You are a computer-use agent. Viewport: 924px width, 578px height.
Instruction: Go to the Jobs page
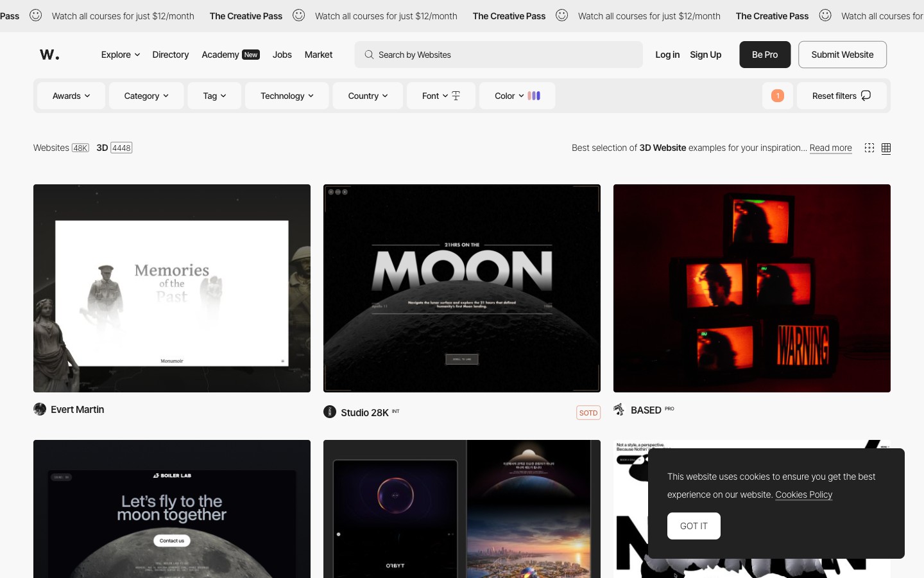tap(282, 55)
